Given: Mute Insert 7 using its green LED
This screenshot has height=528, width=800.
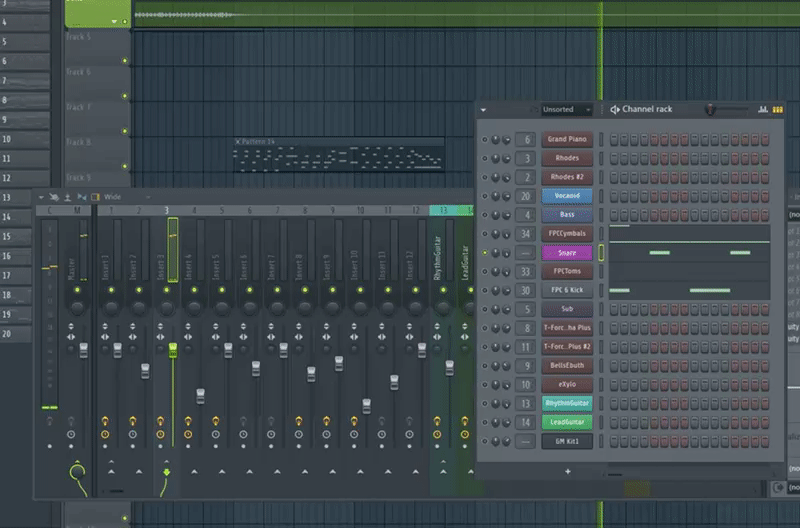Looking at the screenshot, I should [x=277, y=290].
